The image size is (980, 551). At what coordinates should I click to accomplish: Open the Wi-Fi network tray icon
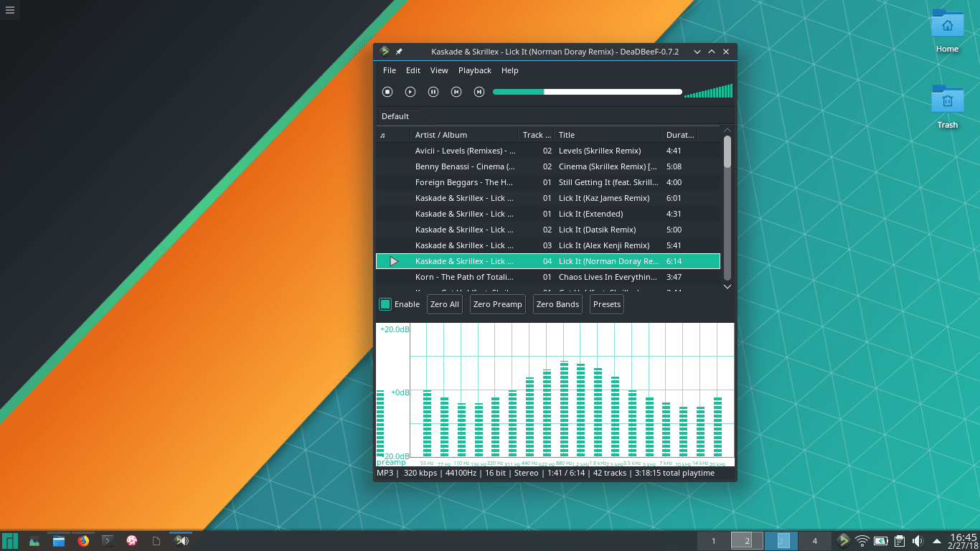tap(863, 541)
